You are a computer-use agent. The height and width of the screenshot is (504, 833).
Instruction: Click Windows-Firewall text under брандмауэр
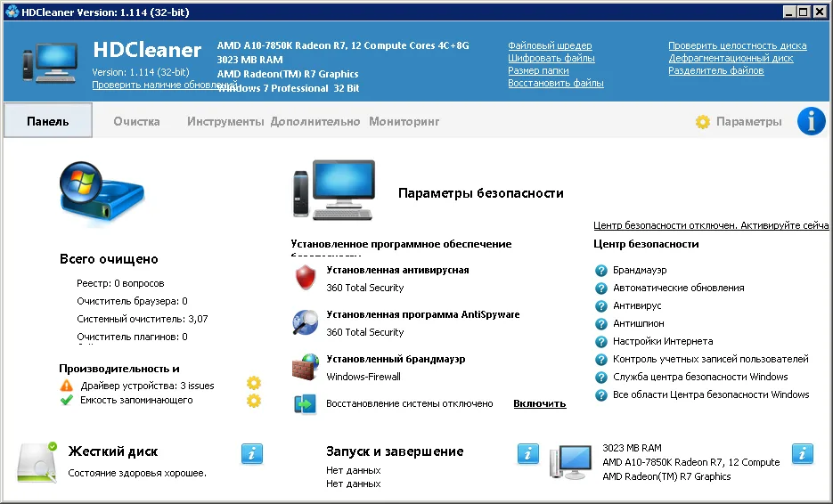pyautogui.click(x=363, y=377)
